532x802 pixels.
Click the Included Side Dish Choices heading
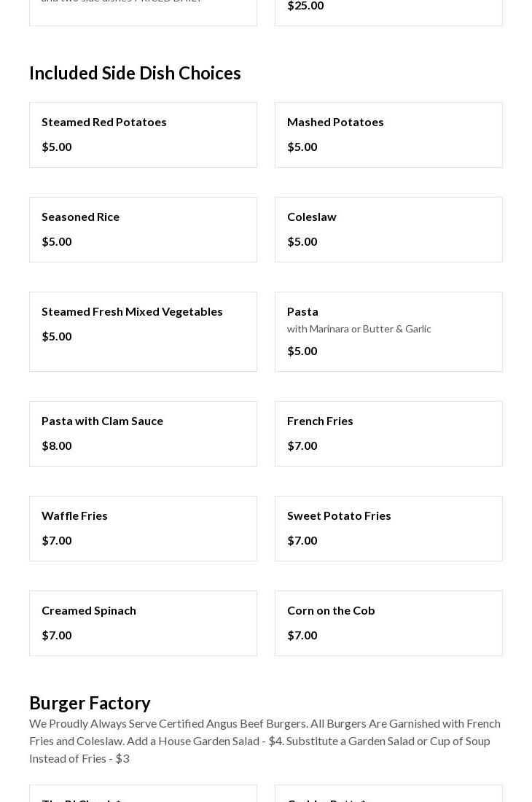pyautogui.click(x=135, y=73)
